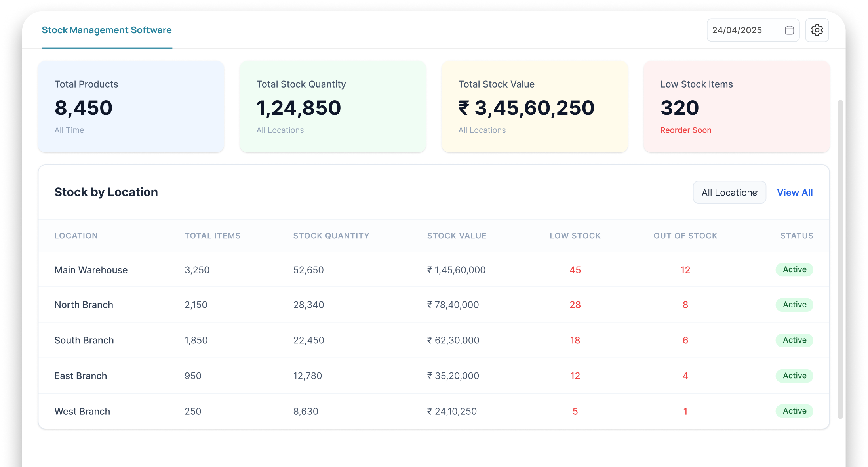The height and width of the screenshot is (467, 868).
Task: Click total items 250 for West Branch
Action: click(x=193, y=411)
